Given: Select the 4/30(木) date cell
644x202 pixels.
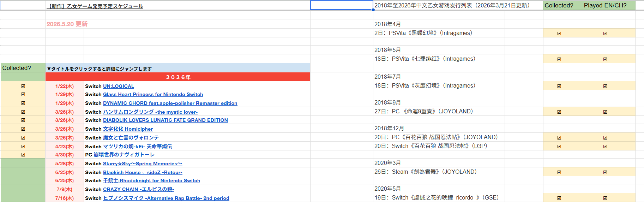Looking at the screenshot, I should click(65, 155).
